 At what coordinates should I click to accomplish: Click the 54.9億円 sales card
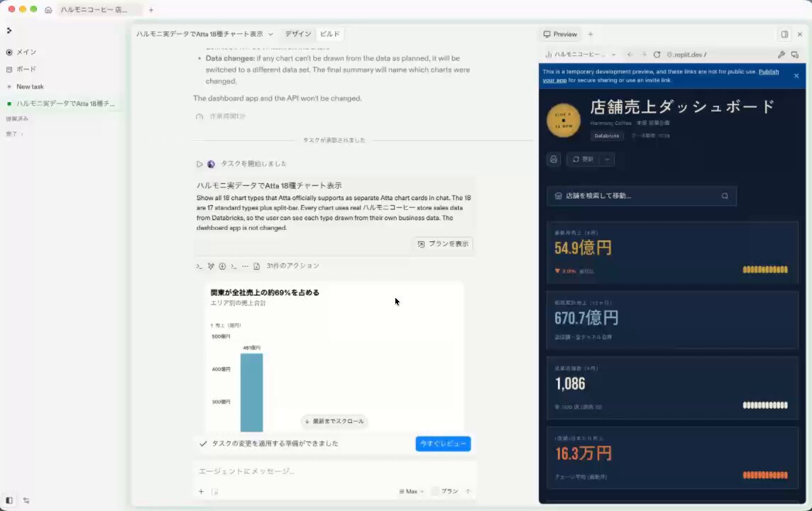672,253
